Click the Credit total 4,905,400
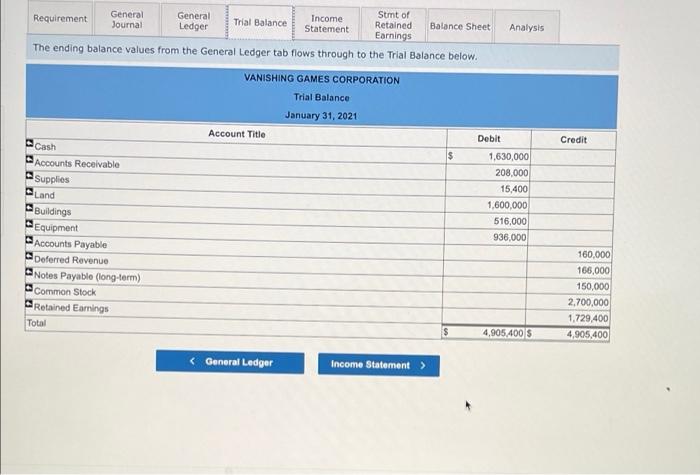This screenshot has height=475, width=700. click(588, 334)
